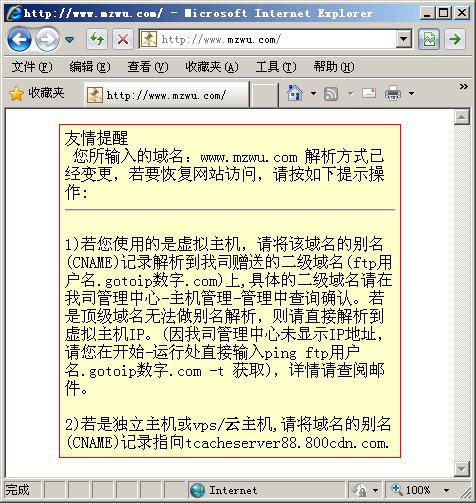Click the 收藏夹 favorites star button
The height and width of the screenshot is (503, 476).
37,93
